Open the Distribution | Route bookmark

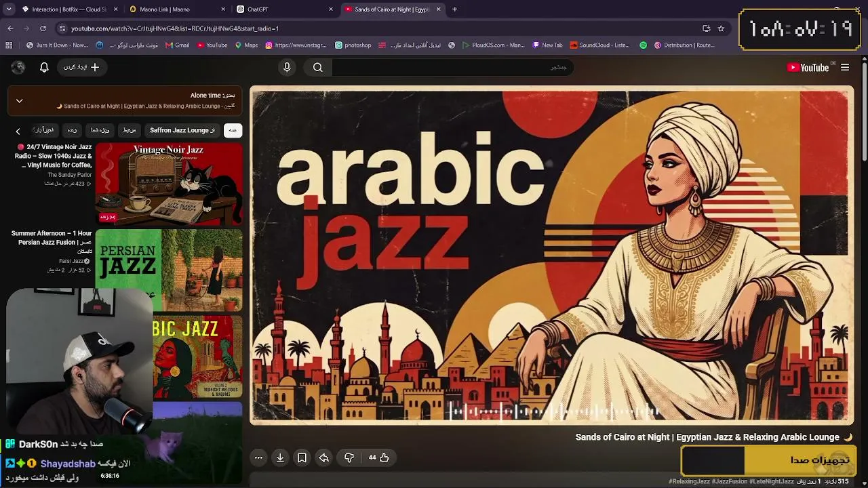684,45
